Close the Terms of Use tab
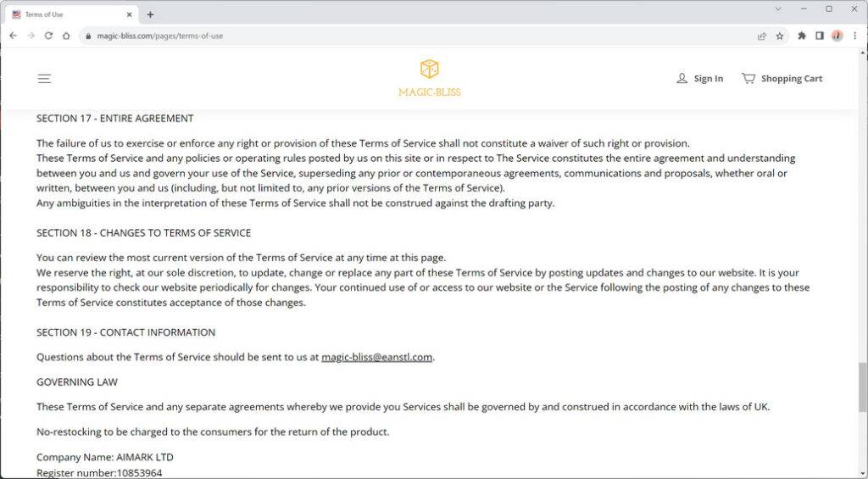868x479 pixels. coord(130,14)
